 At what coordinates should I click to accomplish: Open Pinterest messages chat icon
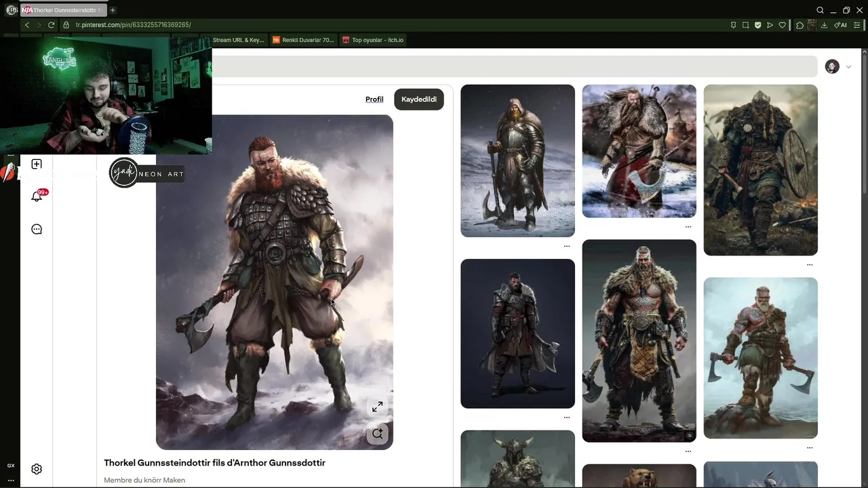point(37,229)
